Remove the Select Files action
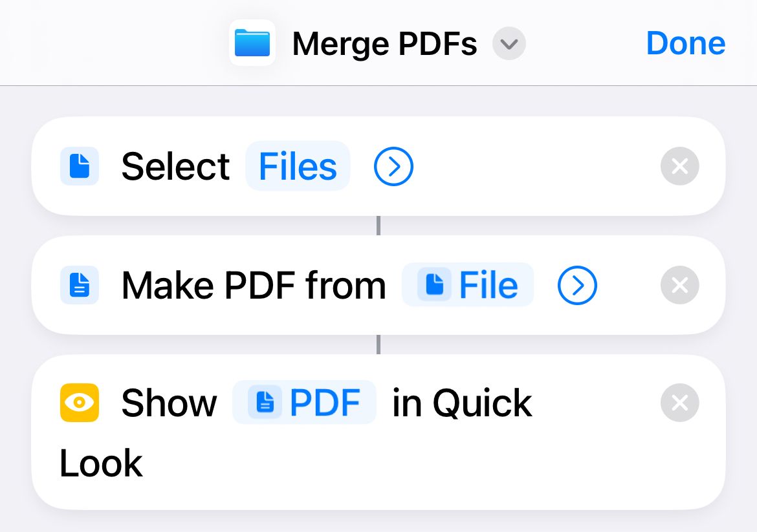The width and height of the screenshot is (757, 532). [679, 167]
